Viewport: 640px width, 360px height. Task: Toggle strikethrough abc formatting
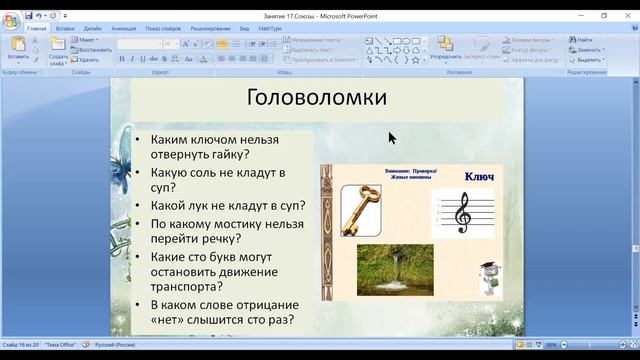(x=153, y=59)
